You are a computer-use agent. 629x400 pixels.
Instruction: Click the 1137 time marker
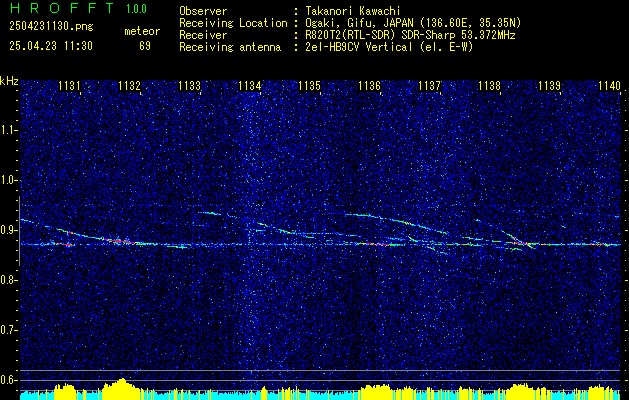point(429,86)
